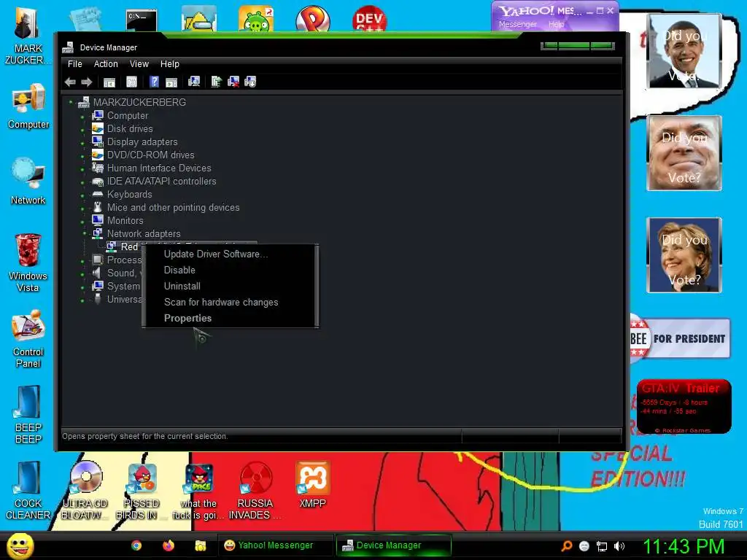Open the File menu
Image resolution: width=747 pixels, height=560 pixels.
75,64
